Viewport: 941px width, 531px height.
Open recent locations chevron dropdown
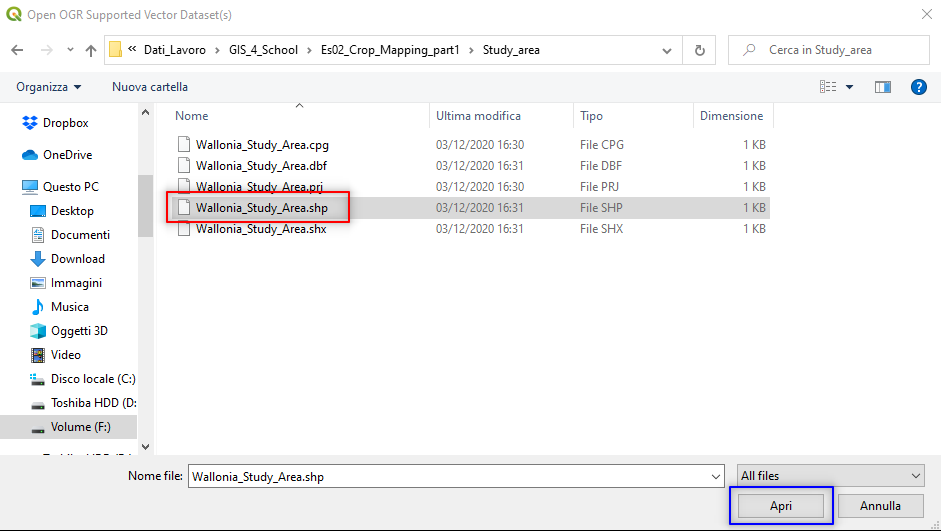[x=70, y=50]
